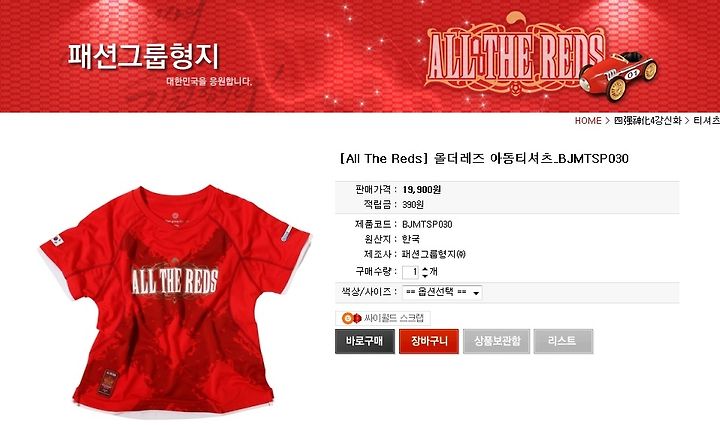Viewport: 720px width, 425px height.
Task: Open the 티셔츠 breadcrumb category
Action: 706,121
